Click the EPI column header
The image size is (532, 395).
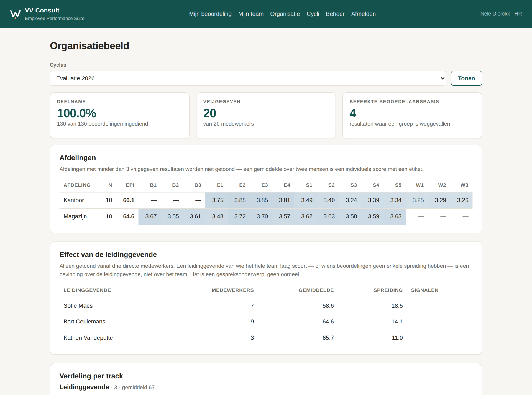point(130,185)
